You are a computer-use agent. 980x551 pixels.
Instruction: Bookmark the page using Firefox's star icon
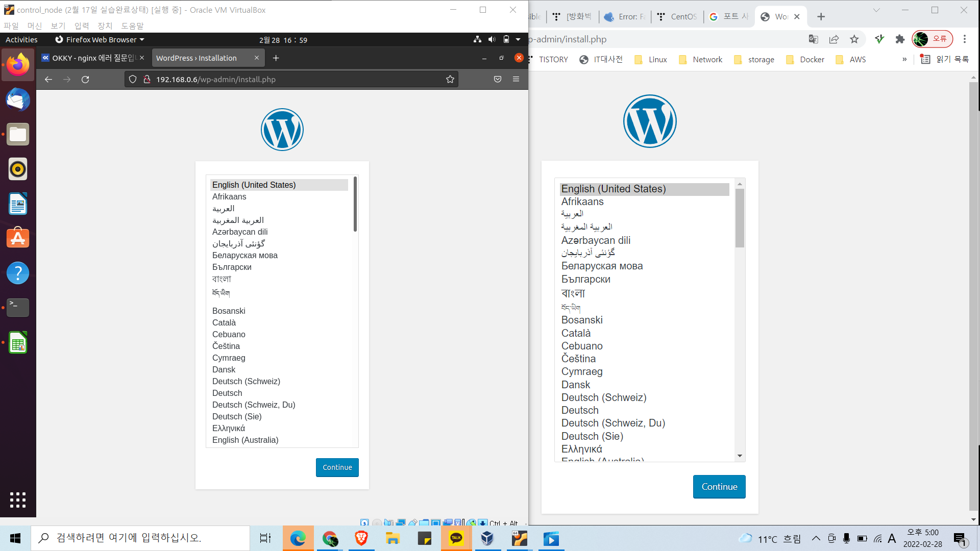[x=450, y=80]
